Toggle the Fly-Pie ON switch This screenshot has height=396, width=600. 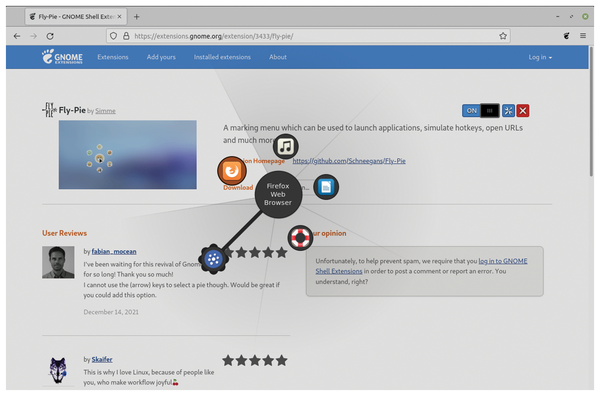click(481, 111)
